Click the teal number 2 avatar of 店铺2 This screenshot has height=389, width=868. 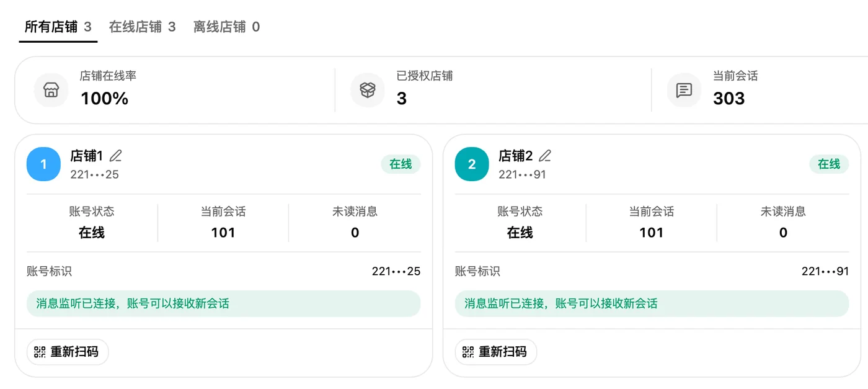click(x=472, y=164)
